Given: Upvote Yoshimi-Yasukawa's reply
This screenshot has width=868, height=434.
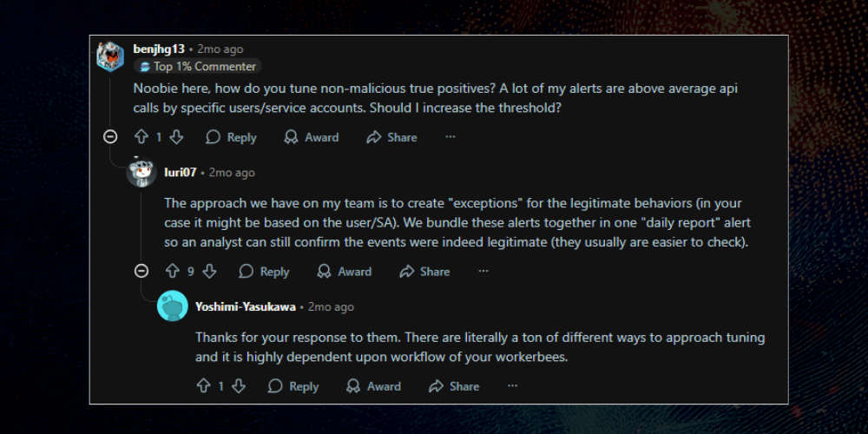Looking at the screenshot, I should [204, 386].
